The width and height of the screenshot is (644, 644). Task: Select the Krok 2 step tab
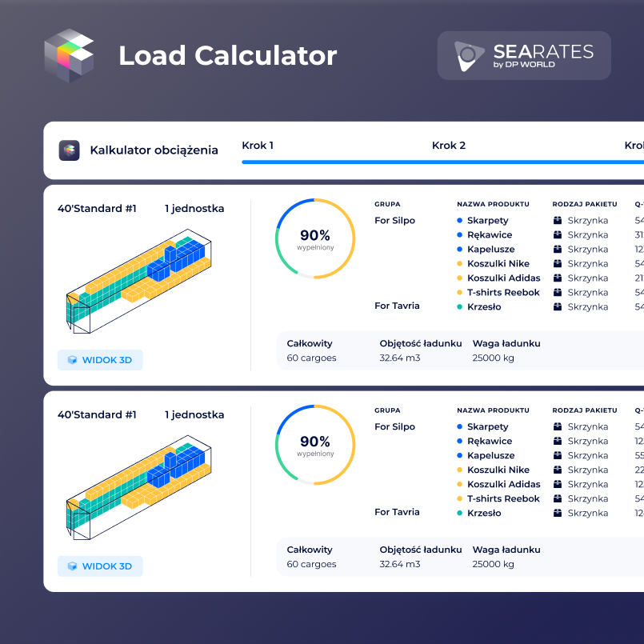[x=449, y=146]
